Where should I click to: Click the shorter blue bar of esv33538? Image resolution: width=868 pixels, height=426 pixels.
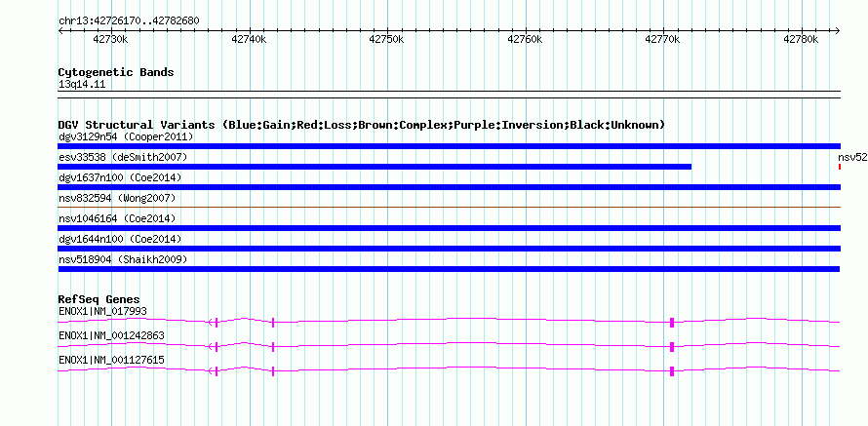pyautogui.click(x=375, y=167)
